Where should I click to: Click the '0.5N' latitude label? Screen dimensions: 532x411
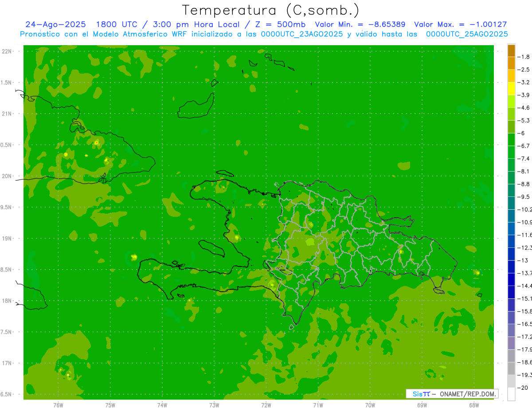pyautogui.click(x=6, y=145)
